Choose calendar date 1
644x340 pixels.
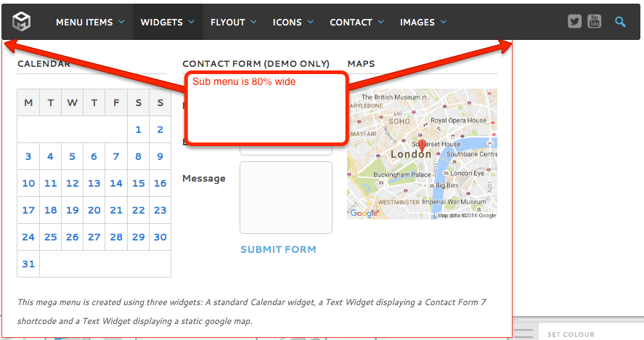[138, 130]
